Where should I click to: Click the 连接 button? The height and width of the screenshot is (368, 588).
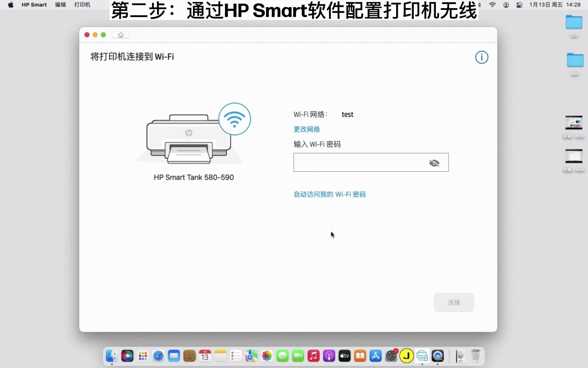pos(454,302)
